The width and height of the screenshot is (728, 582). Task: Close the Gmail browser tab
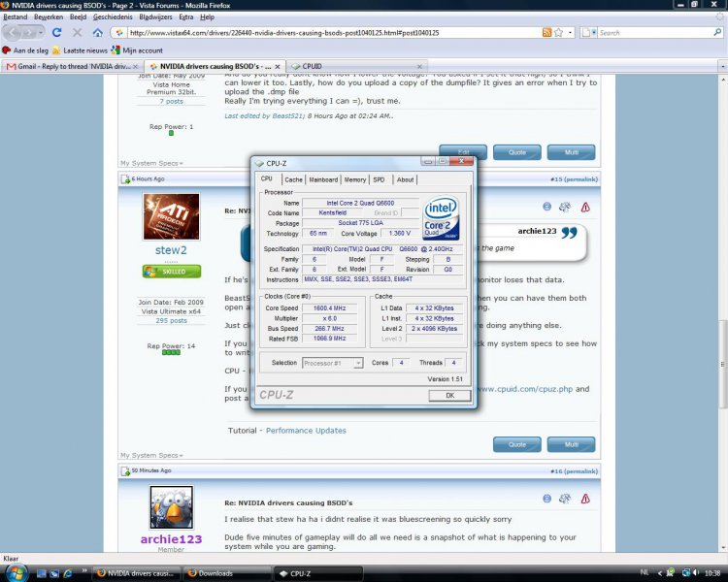click(135, 66)
